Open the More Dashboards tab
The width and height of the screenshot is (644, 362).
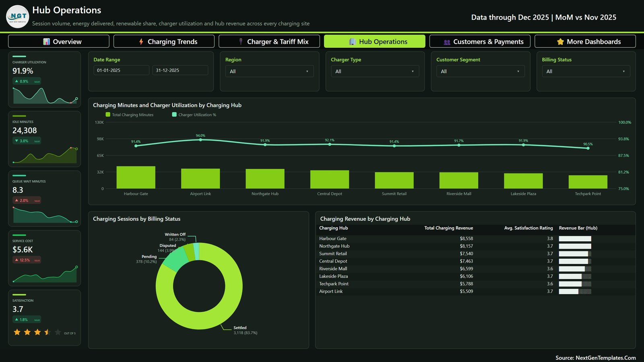coord(585,41)
